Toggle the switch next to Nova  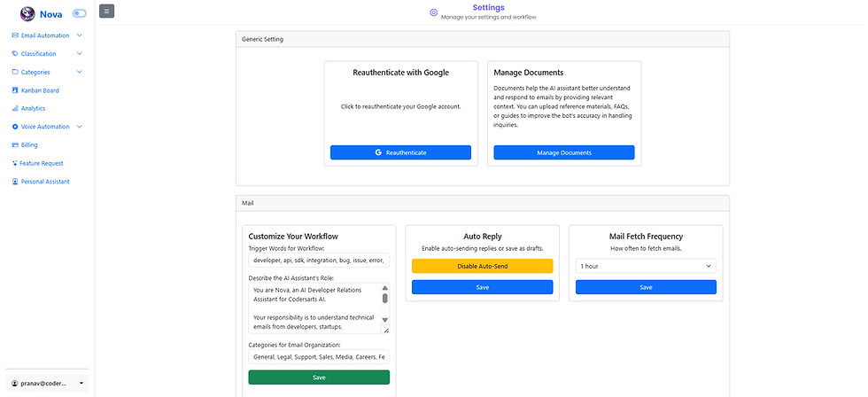79,12
